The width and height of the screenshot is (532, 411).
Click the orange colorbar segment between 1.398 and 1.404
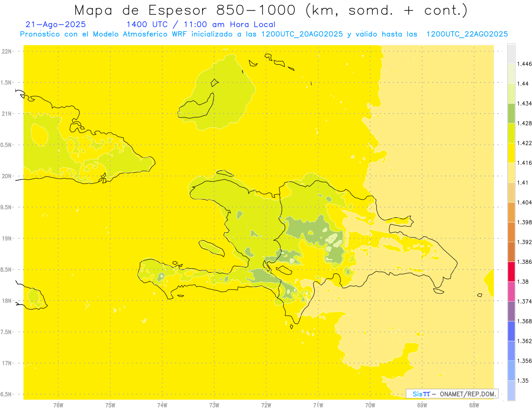coord(511,212)
